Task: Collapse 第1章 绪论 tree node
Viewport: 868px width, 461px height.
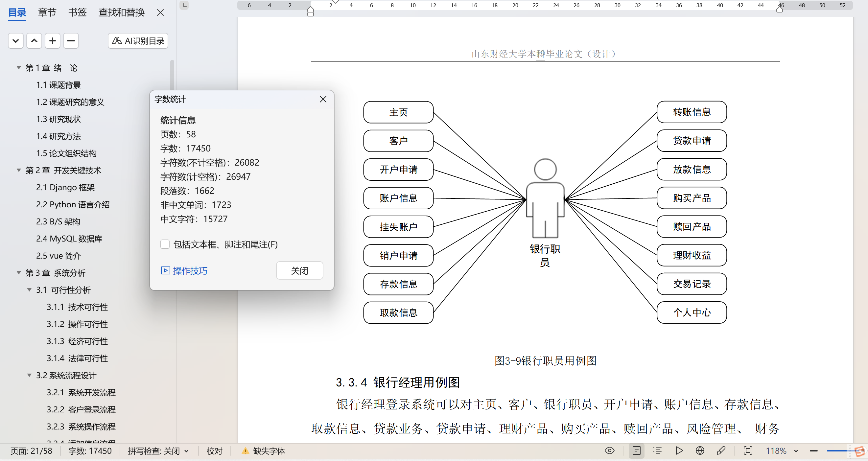Action: pos(19,68)
